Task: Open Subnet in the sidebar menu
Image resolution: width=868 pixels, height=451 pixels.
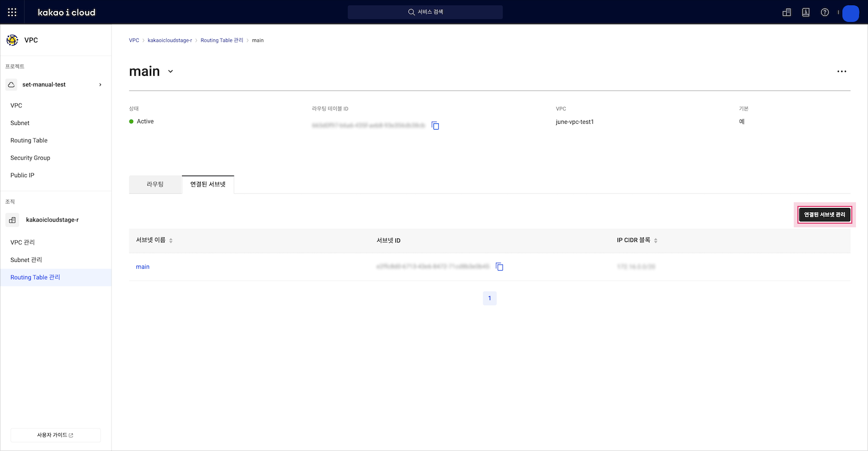Action: point(20,123)
